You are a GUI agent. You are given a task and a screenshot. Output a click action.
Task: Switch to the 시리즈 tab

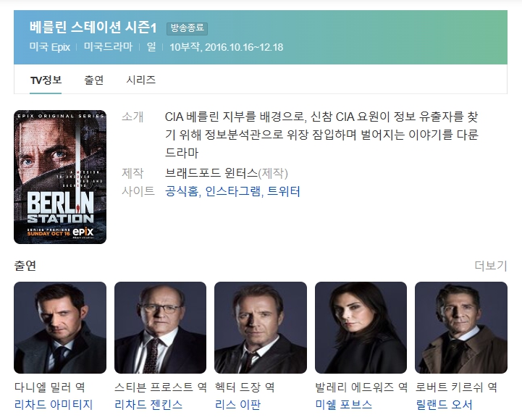pyautogui.click(x=141, y=80)
